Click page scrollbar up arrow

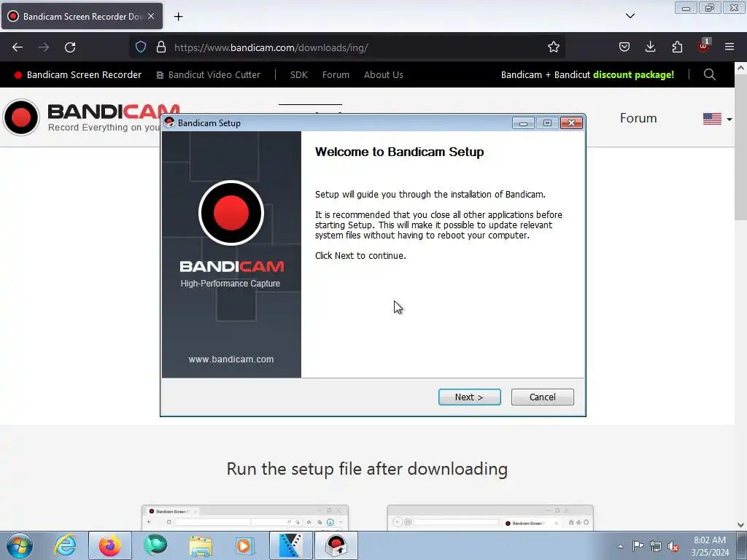click(x=741, y=68)
